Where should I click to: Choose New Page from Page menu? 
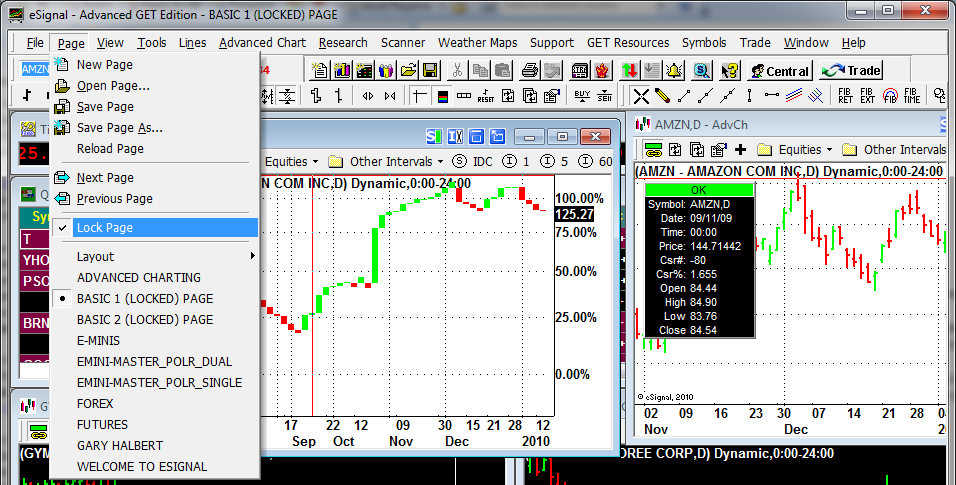tap(155, 65)
